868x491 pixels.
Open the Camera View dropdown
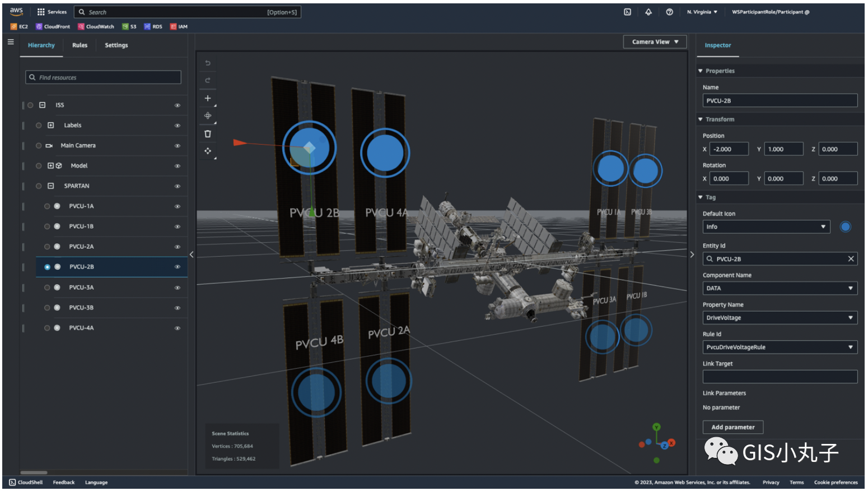(x=655, y=42)
